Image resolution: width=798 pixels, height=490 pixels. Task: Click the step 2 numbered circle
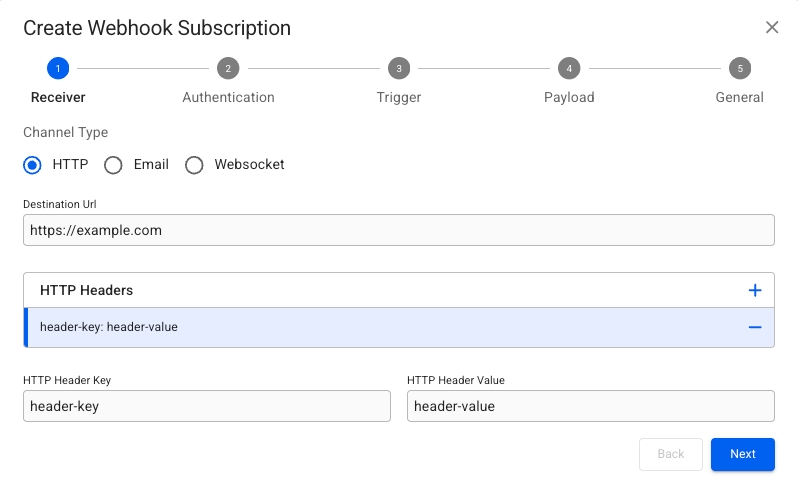tap(228, 68)
